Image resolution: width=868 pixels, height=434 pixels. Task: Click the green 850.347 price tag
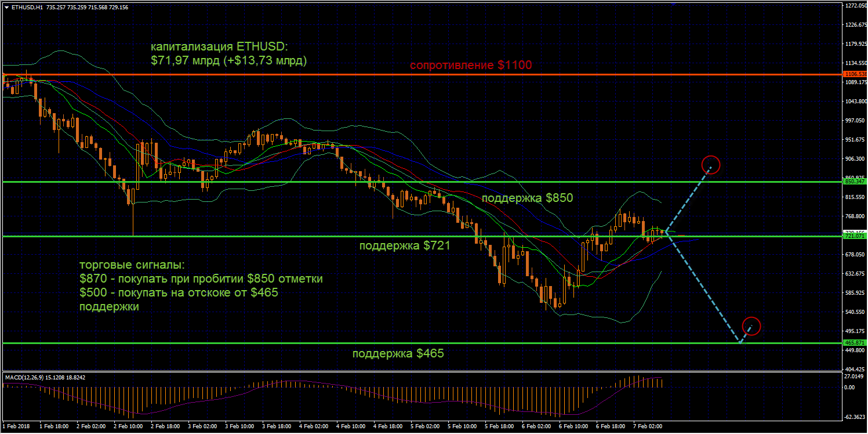(855, 182)
